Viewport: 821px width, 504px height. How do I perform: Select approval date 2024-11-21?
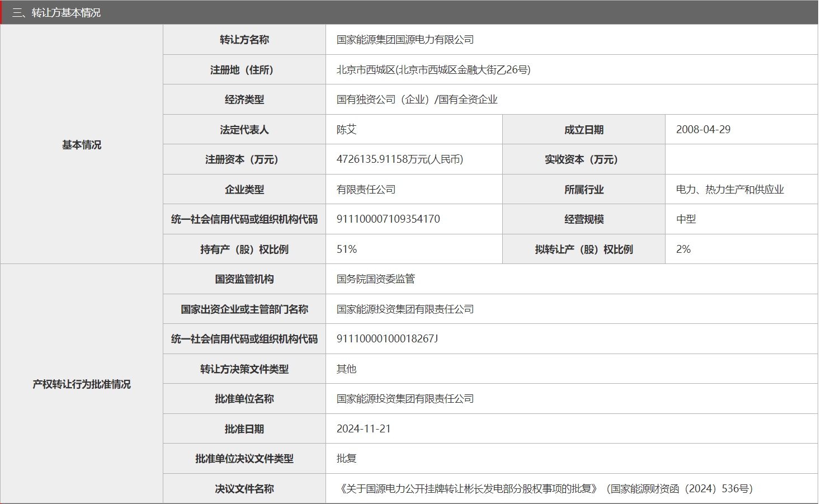[x=364, y=429]
